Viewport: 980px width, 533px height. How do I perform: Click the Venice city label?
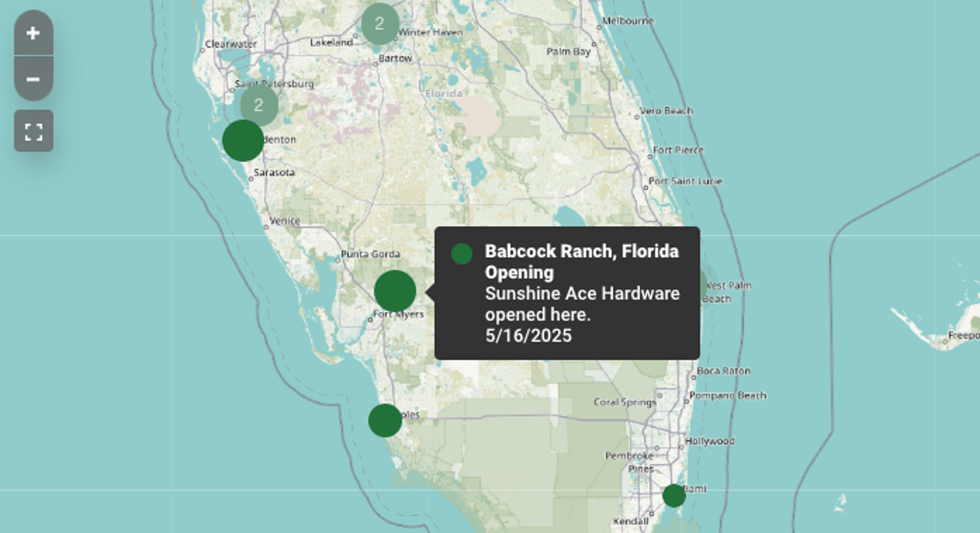(x=284, y=221)
